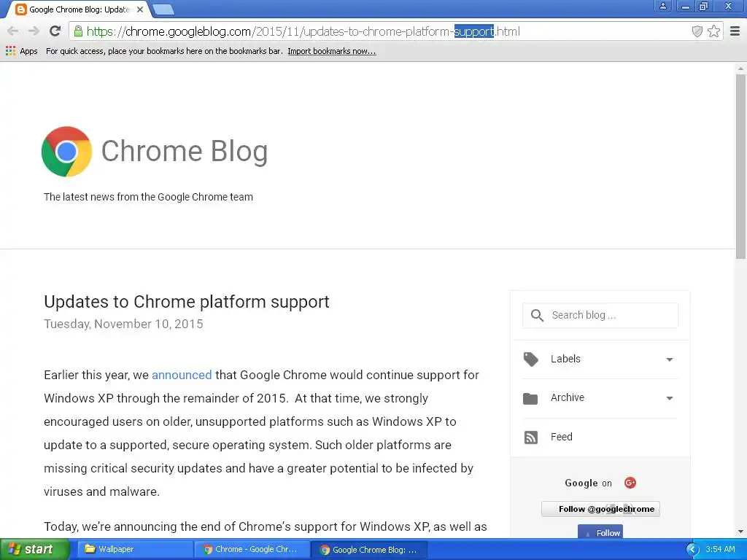
Task: Bookmark this page with the star icon
Action: point(713,31)
